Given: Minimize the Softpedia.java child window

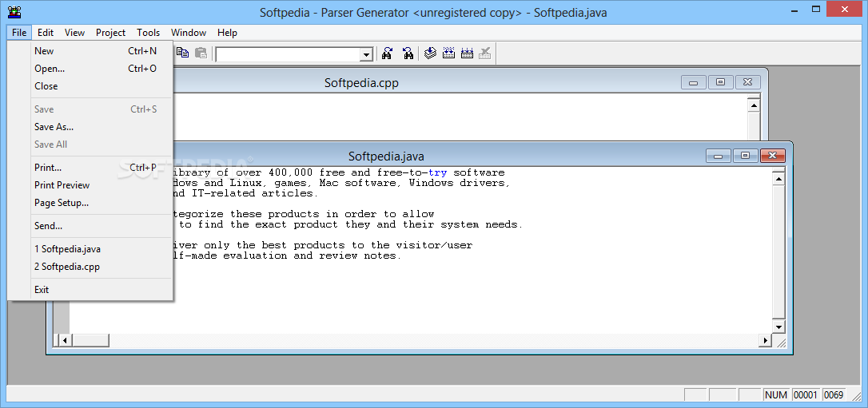Looking at the screenshot, I should (719, 156).
